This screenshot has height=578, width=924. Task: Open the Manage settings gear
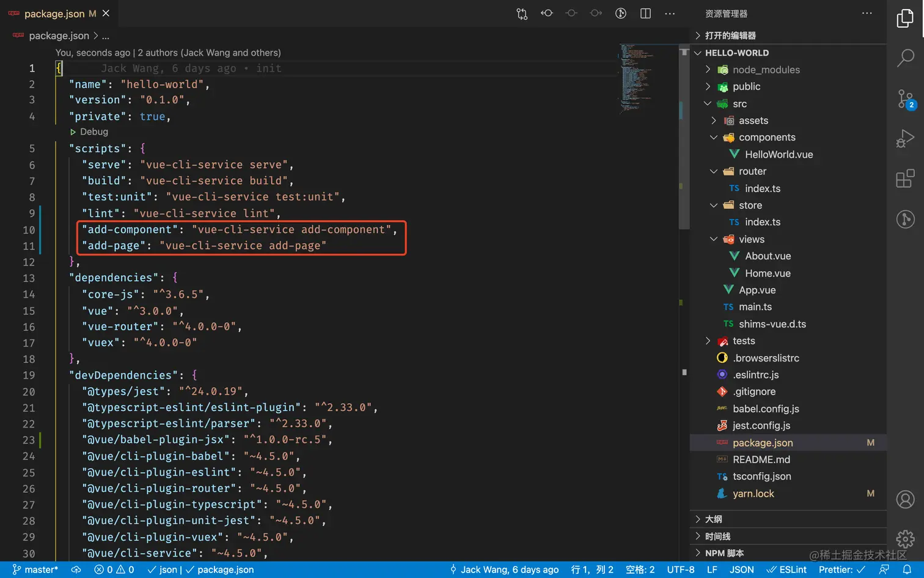click(x=905, y=539)
